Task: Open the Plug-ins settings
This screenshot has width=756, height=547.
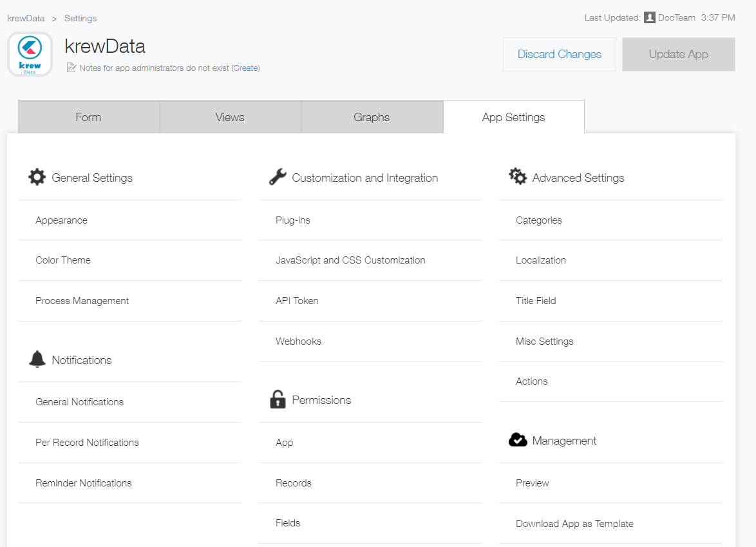Action: pyautogui.click(x=293, y=220)
